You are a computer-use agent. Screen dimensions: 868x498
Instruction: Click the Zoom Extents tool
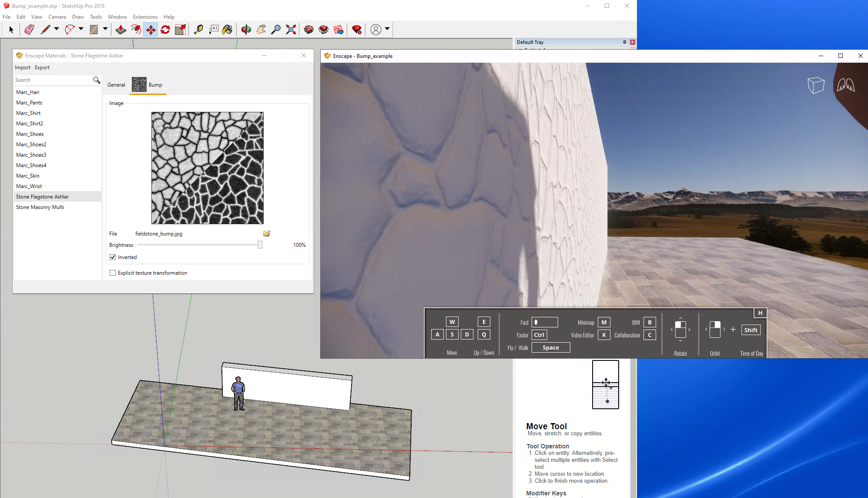(x=291, y=30)
